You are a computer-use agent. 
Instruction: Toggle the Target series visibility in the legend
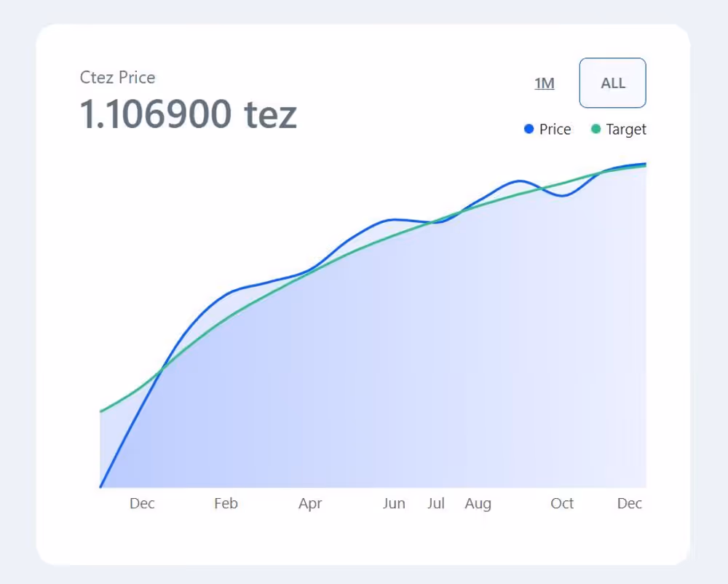pos(619,129)
